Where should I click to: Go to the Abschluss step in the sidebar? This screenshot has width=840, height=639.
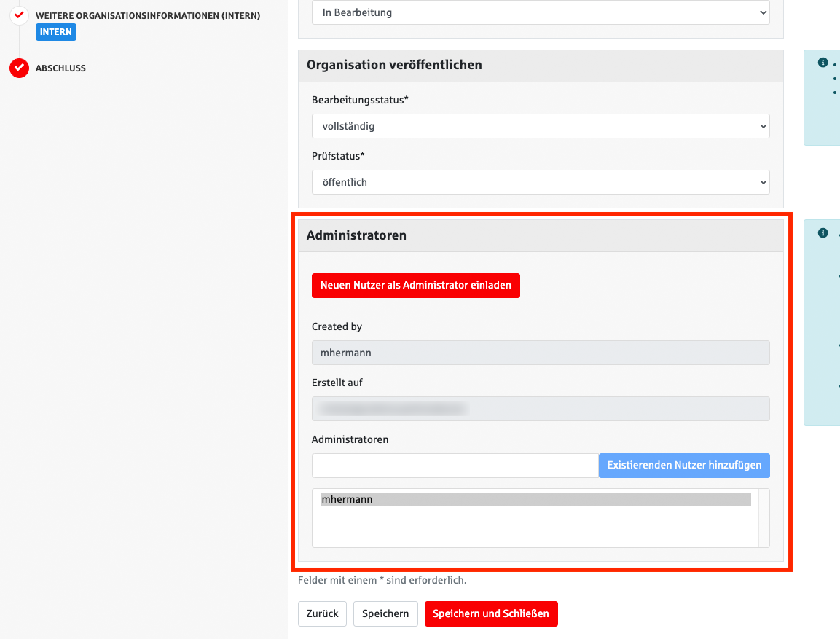tap(60, 68)
